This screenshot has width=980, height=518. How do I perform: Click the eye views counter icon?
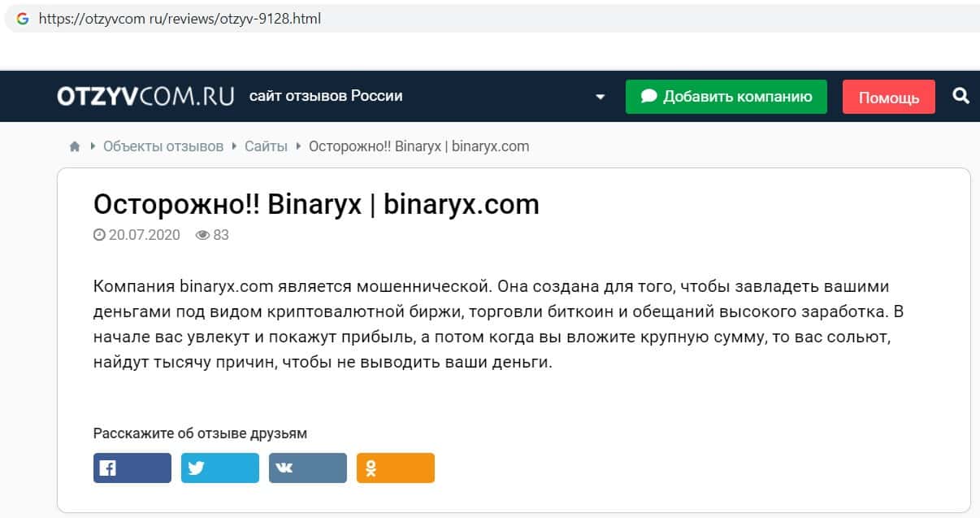(x=202, y=235)
